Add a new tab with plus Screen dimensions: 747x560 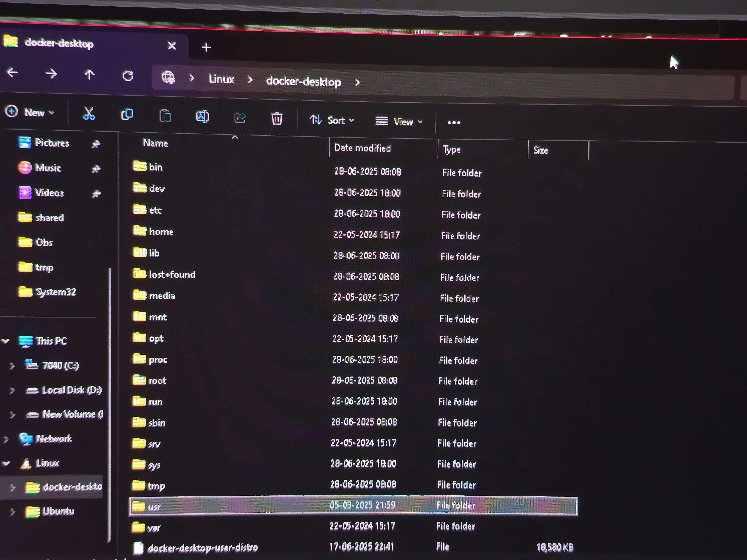(x=206, y=48)
